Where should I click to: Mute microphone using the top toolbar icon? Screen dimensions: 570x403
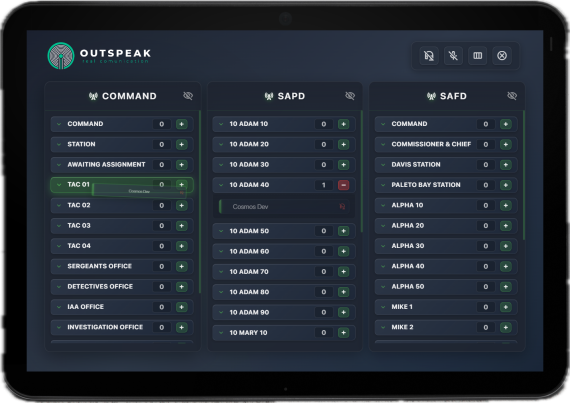(x=453, y=56)
